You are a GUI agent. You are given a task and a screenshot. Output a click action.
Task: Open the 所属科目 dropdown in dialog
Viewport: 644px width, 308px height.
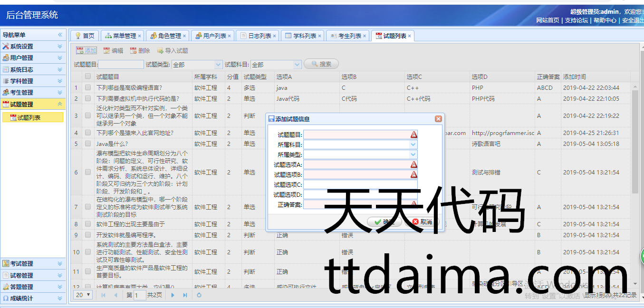(413, 144)
